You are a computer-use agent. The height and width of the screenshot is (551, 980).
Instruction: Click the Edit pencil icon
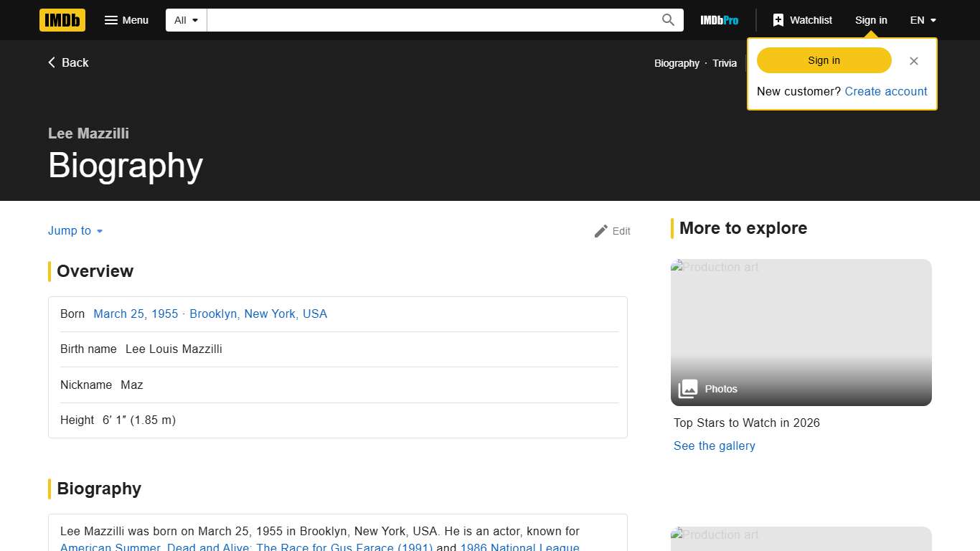611,231
